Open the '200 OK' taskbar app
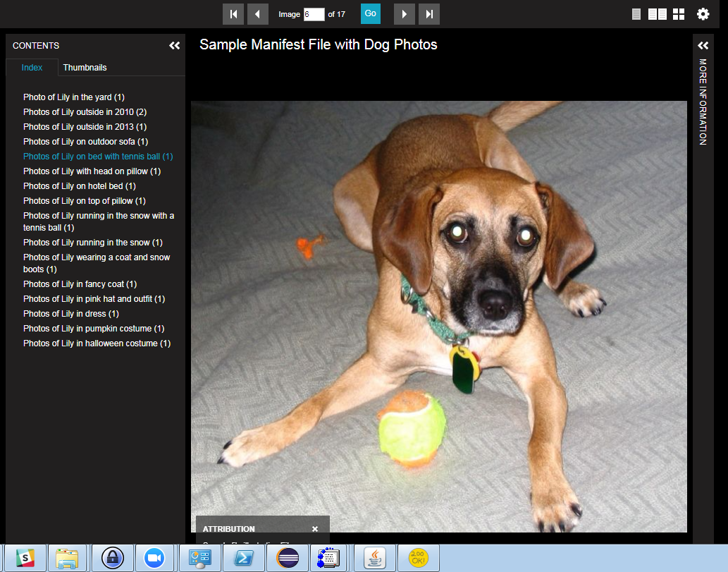 [419, 558]
